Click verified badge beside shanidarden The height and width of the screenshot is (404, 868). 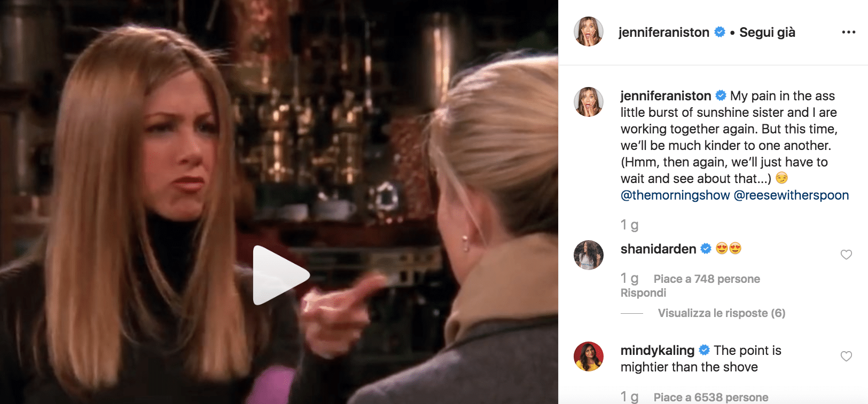pyautogui.click(x=706, y=249)
